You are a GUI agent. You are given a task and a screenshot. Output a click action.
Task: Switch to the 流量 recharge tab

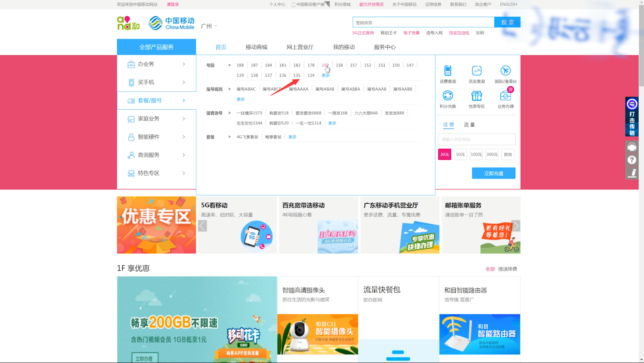pos(469,125)
